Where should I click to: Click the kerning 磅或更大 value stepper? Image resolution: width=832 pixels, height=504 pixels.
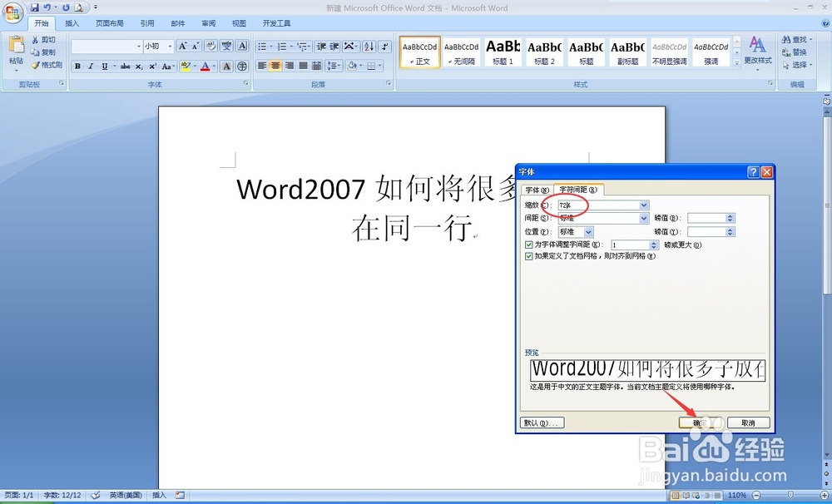pos(653,245)
